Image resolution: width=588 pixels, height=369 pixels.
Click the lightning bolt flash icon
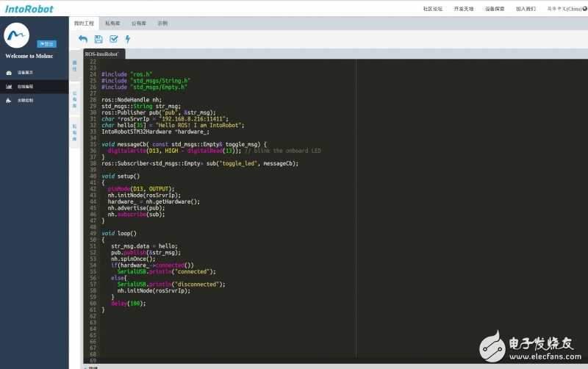coord(128,39)
